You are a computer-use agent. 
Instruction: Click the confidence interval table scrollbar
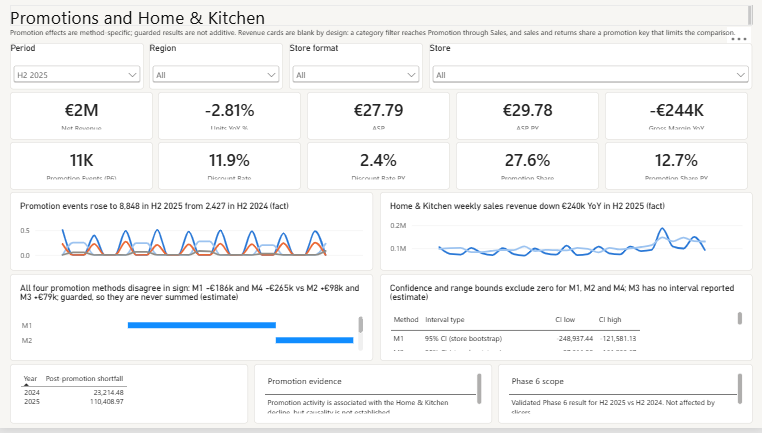[x=740, y=318]
